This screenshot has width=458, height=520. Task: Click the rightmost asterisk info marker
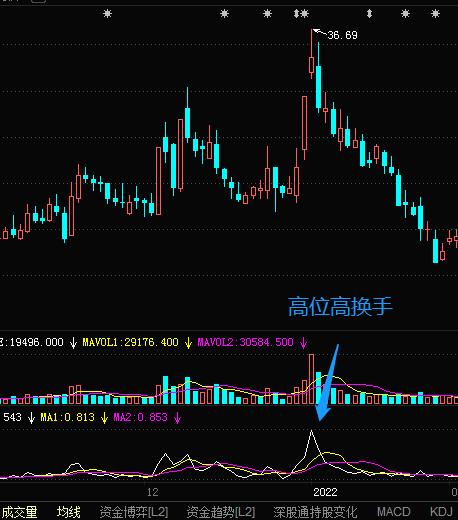(435, 14)
